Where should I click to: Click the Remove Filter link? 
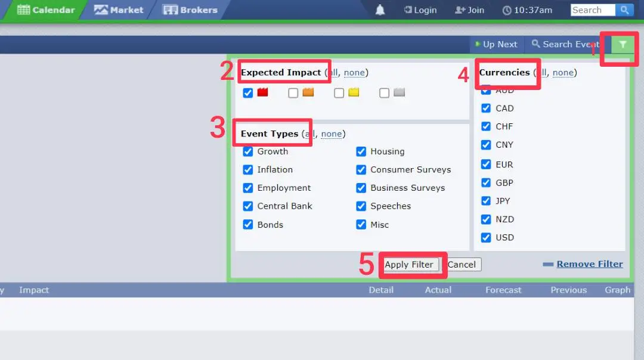pyautogui.click(x=589, y=264)
